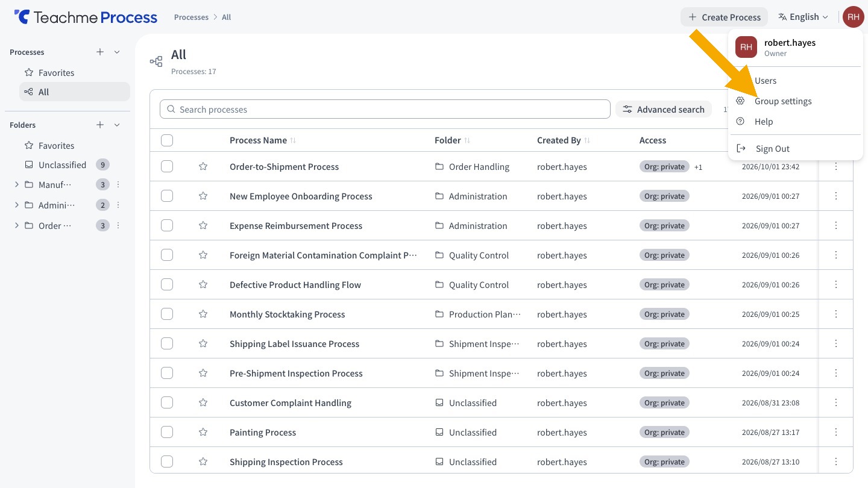The height and width of the screenshot is (488, 868).
Task: Click the Create Process button
Action: (725, 17)
